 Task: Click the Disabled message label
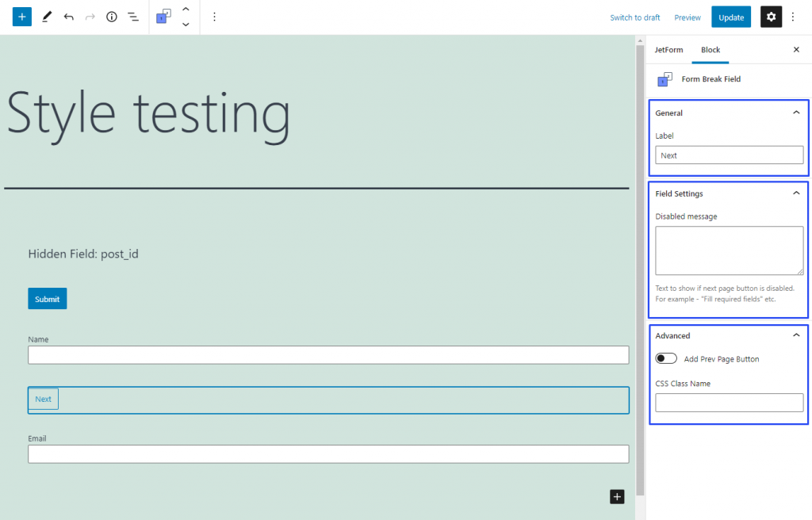tap(686, 216)
